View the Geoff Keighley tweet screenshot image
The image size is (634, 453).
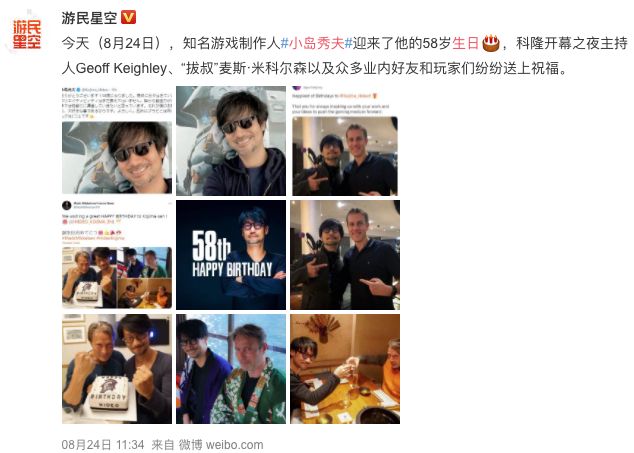tap(345, 141)
